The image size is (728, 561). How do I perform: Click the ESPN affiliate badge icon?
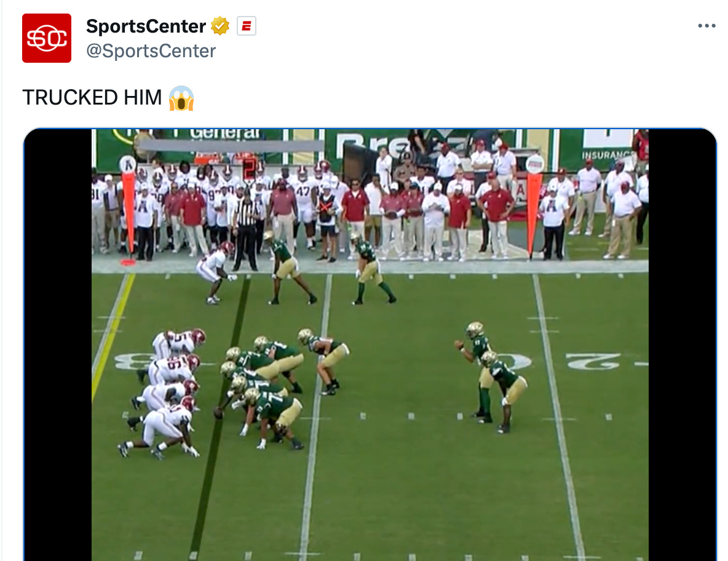coord(247,26)
